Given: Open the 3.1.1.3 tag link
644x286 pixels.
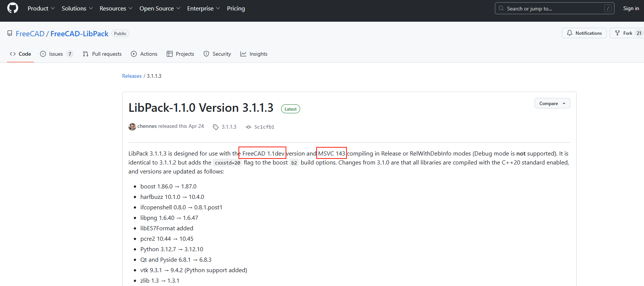Looking at the screenshot, I should [x=225, y=127].
